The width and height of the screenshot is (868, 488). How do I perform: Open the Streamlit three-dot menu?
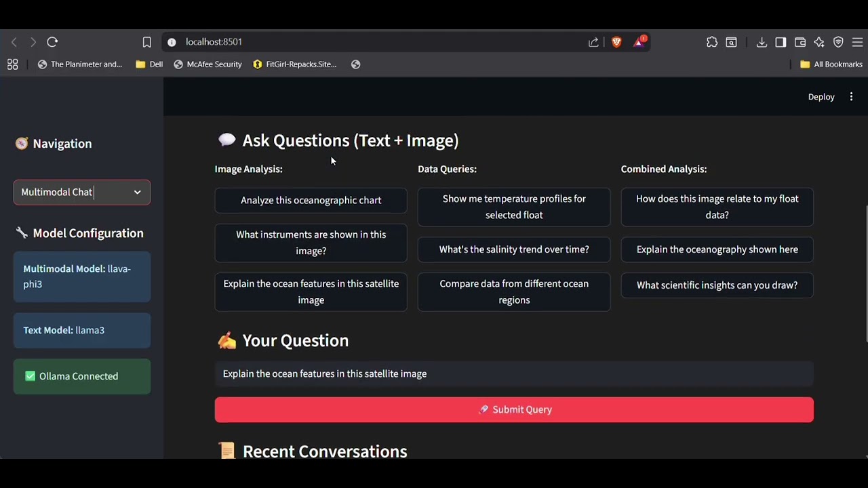click(x=851, y=97)
